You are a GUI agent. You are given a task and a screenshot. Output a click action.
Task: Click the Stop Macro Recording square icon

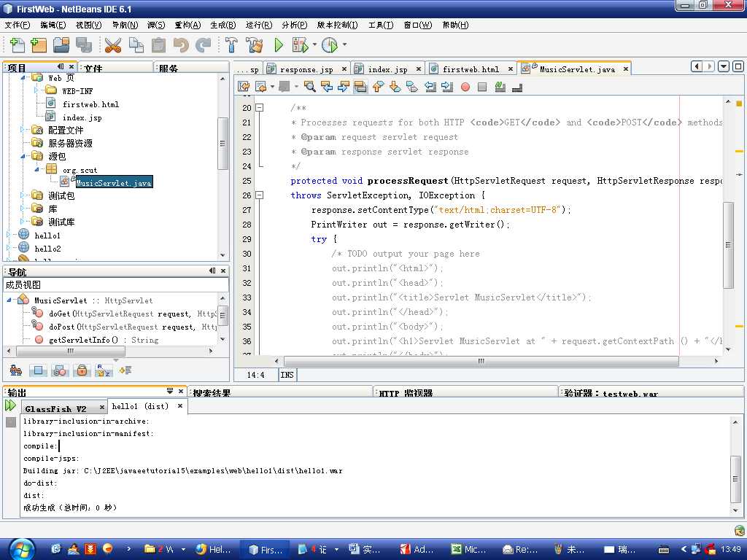point(482,87)
